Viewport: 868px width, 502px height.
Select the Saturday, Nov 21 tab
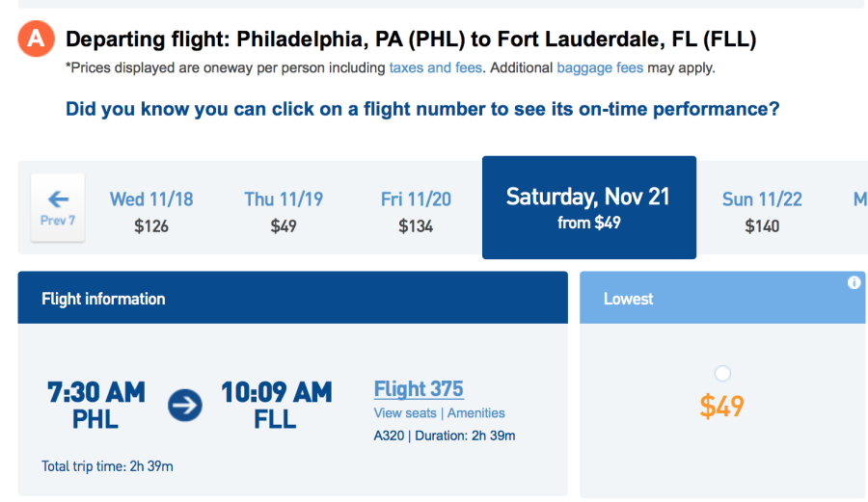(588, 207)
